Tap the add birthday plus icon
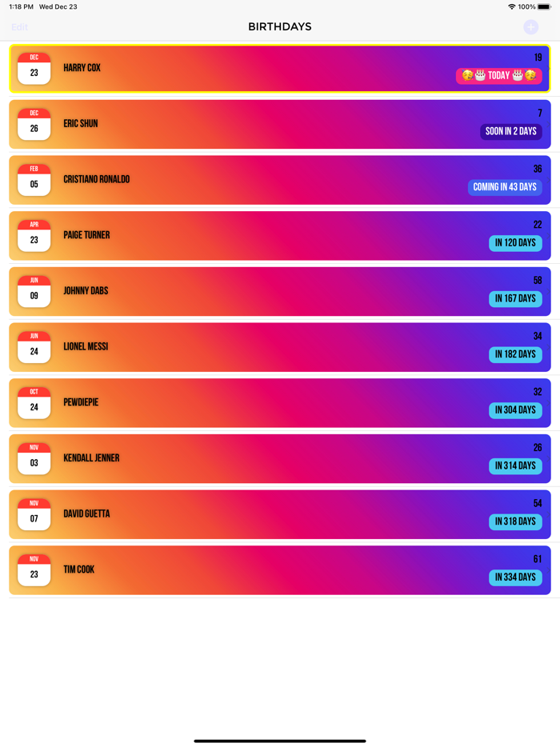Viewport: 560px width, 747px height. 530,27
